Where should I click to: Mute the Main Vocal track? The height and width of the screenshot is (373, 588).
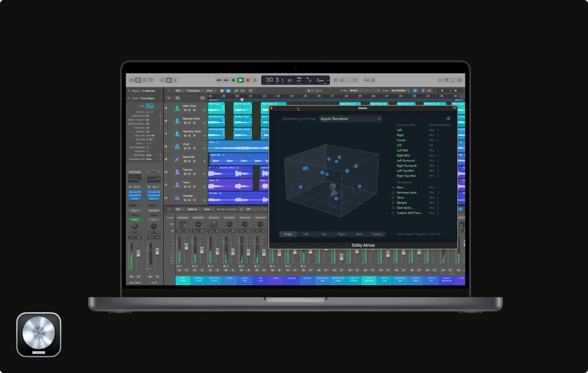(185, 110)
